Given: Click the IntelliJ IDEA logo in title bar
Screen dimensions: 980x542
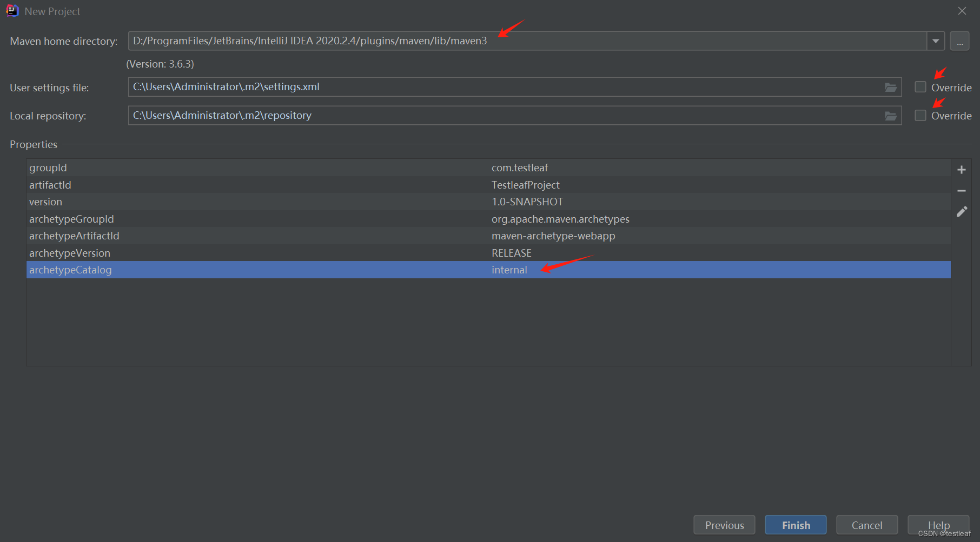Looking at the screenshot, I should tap(12, 11).
